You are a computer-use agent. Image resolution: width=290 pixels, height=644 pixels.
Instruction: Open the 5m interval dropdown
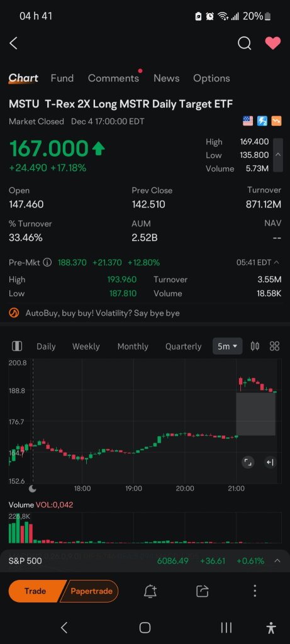pos(227,347)
